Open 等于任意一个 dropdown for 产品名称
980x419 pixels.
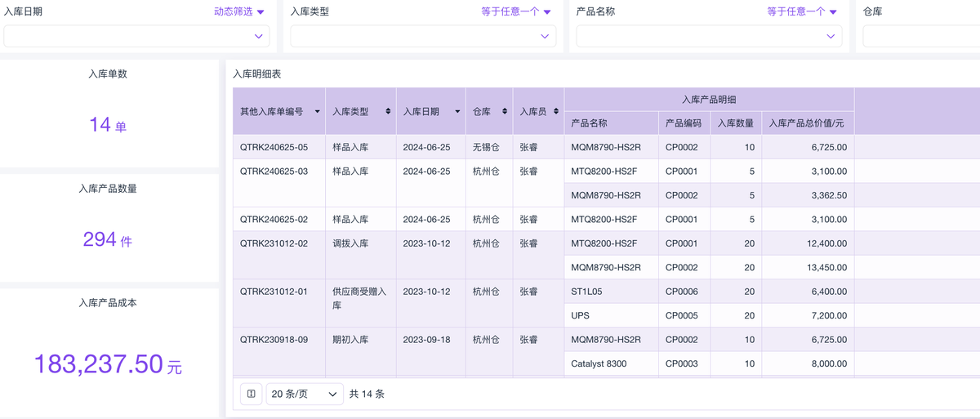[x=802, y=12]
